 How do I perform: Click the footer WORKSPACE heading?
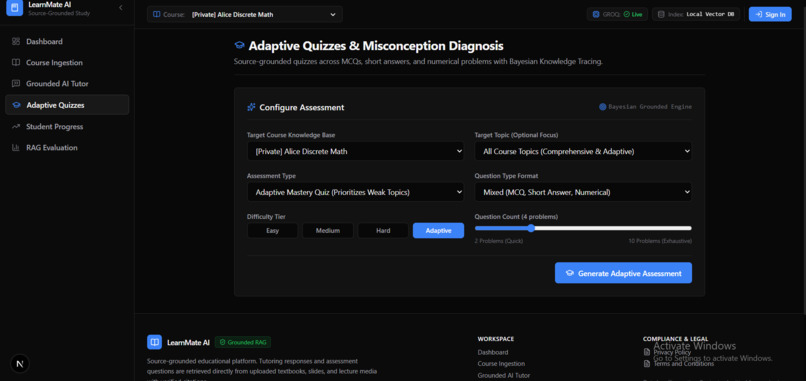496,339
